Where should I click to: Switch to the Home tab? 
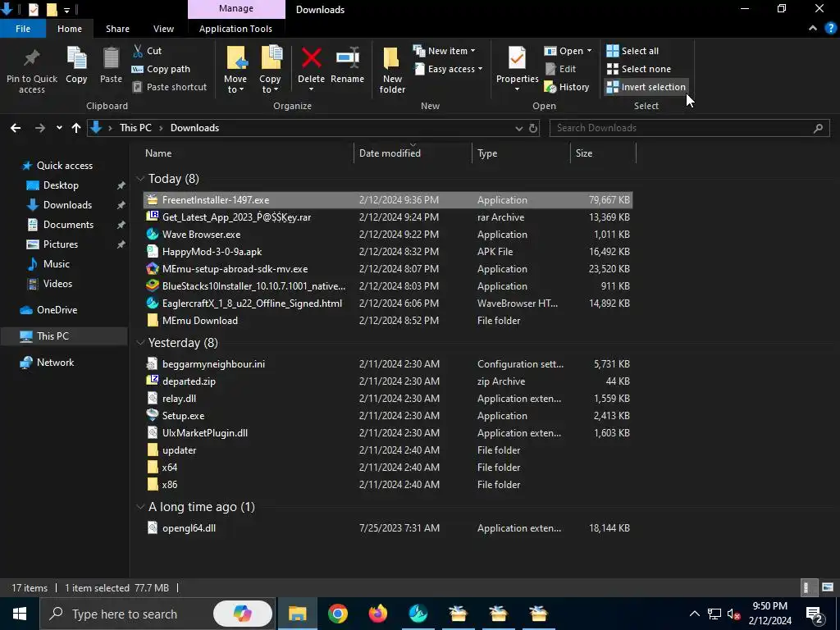point(70,29)
